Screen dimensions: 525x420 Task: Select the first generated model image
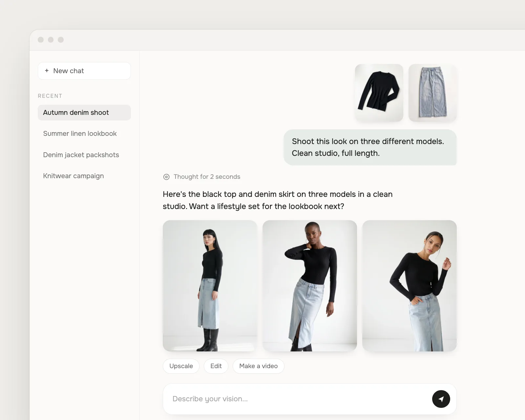[210, 286]
